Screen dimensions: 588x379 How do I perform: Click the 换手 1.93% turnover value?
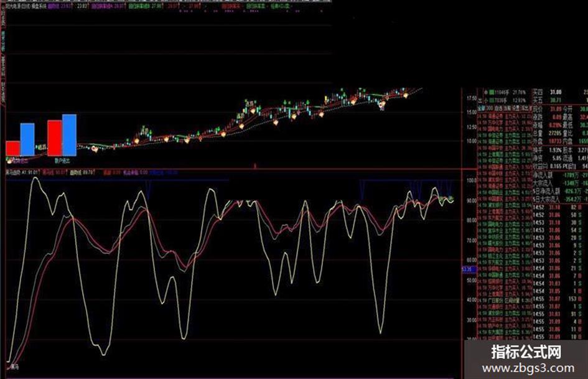[556, 150]
